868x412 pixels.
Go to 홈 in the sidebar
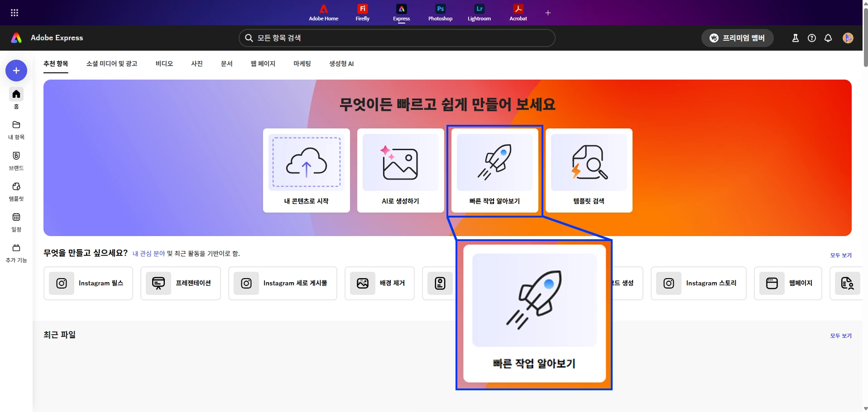tap(16, 99)
